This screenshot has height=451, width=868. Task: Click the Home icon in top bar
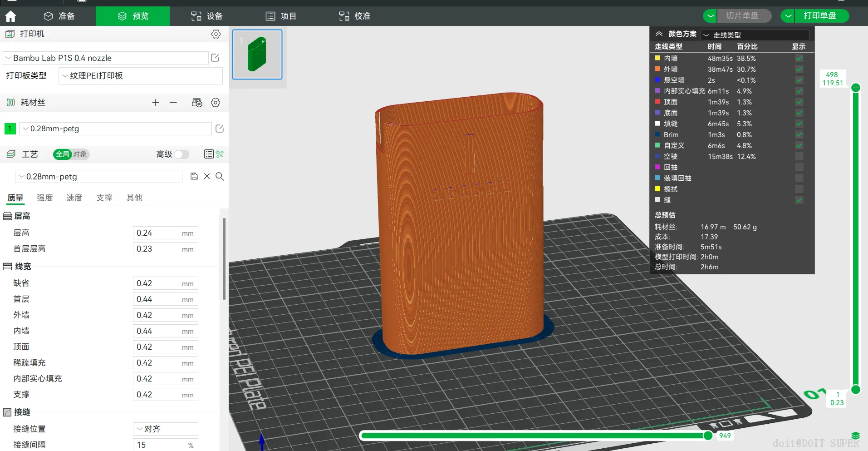(x=10, y=16)
